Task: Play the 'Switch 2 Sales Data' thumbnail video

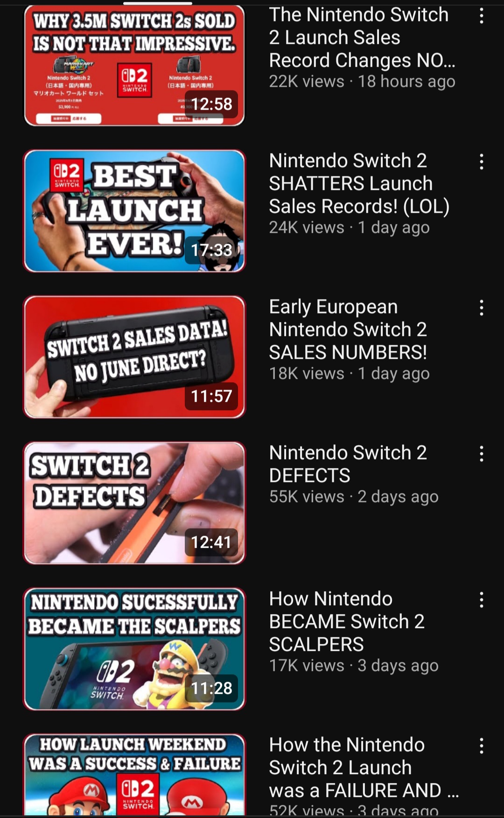Action: (134, 357)
